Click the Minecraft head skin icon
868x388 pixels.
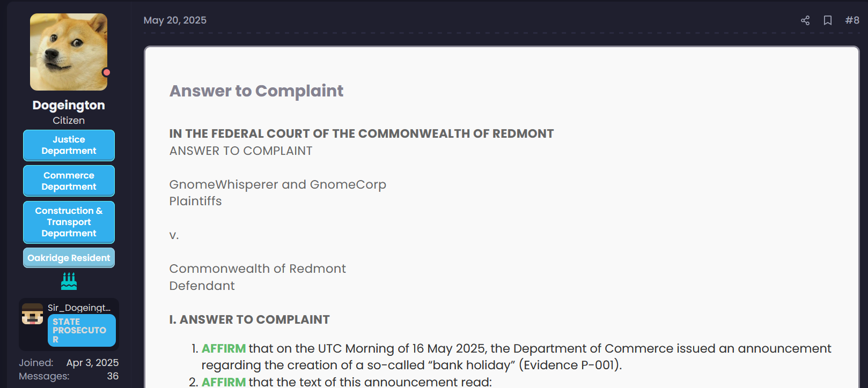click(32, 314)
